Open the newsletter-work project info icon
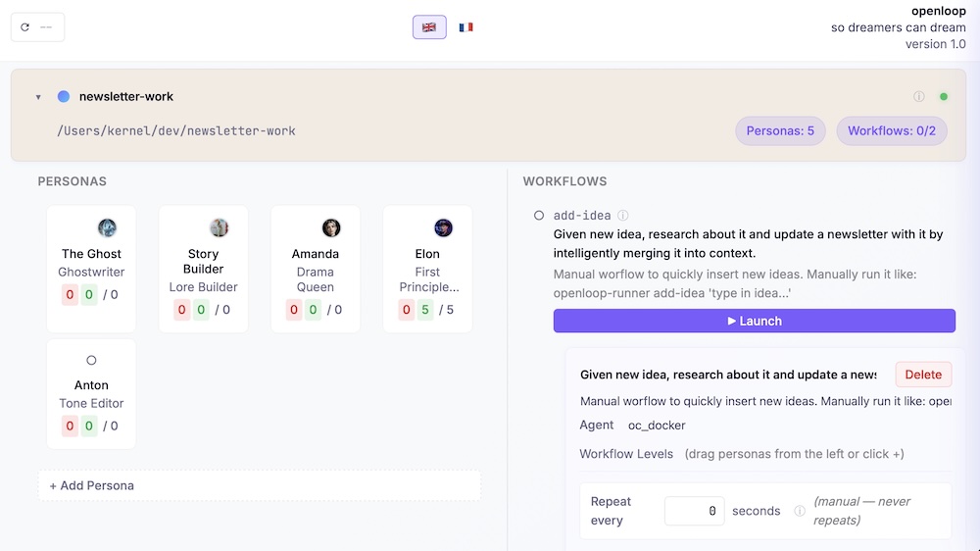980x551 pixels. click(x=919, y=96)
